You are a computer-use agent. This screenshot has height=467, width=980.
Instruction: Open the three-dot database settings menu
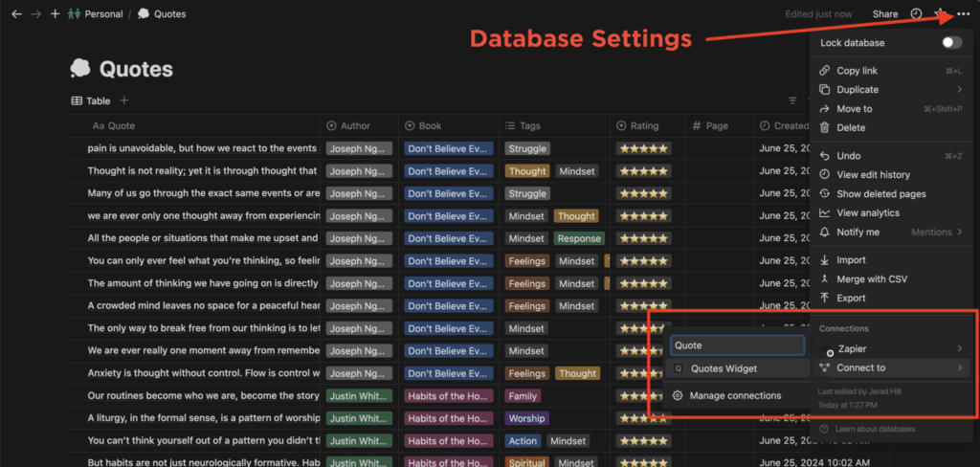pyautogui.click(x=963, y=14)
